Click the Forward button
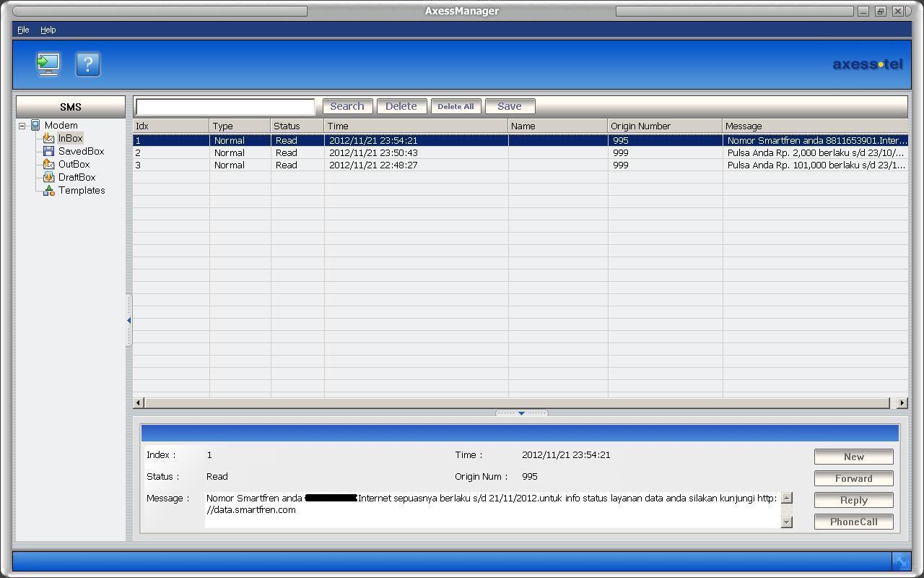The height and width of the screenshot is (578, 924). click(x=853, y=478)
